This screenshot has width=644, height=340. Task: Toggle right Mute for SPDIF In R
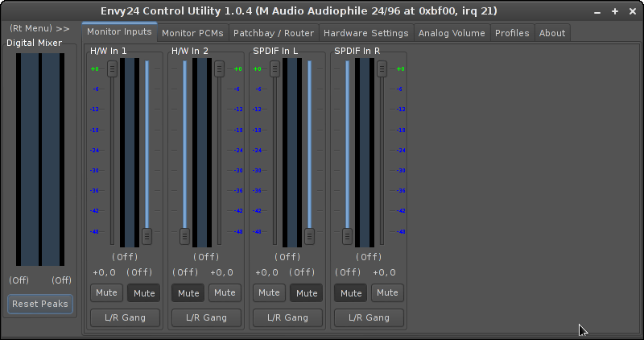(387, 292)
